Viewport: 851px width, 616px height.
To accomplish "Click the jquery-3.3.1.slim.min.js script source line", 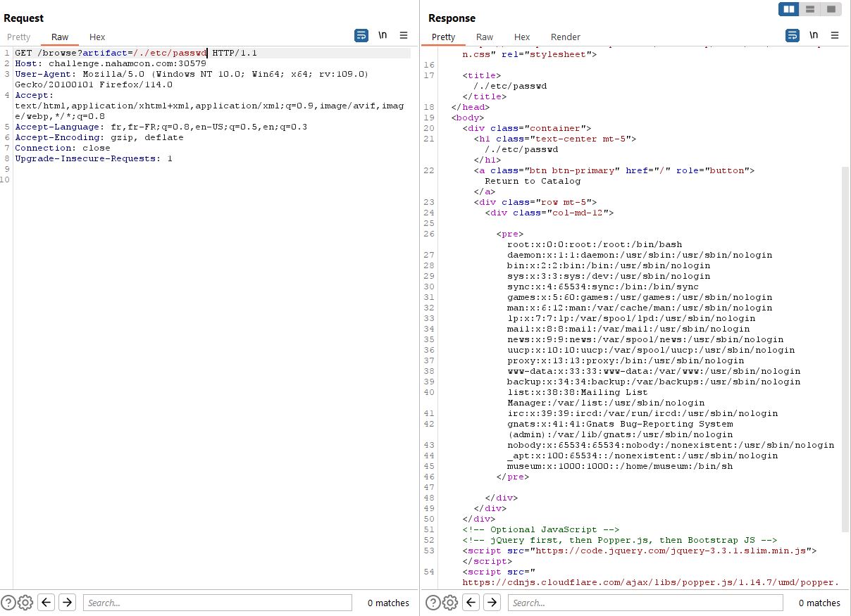I will (640, 551).
